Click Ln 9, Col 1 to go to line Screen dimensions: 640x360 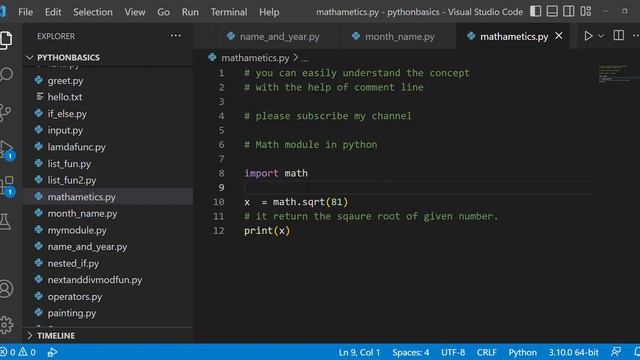359,352
